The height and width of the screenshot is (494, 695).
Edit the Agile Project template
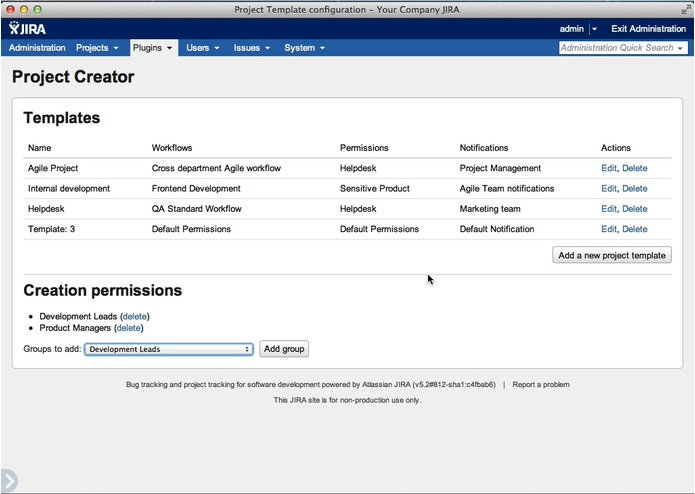[609, 168]
